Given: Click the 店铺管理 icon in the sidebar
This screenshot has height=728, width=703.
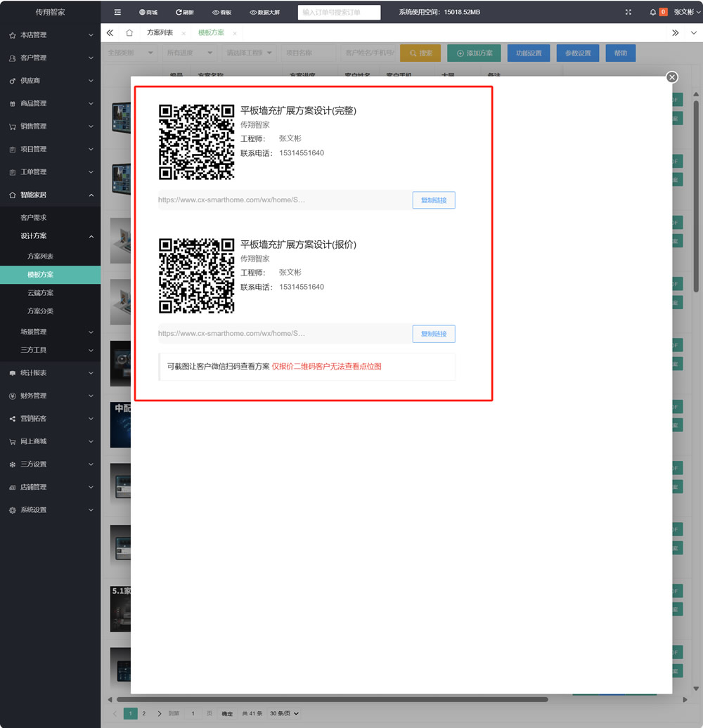Looking at the screenshot, I should click(x=13, y=487).
